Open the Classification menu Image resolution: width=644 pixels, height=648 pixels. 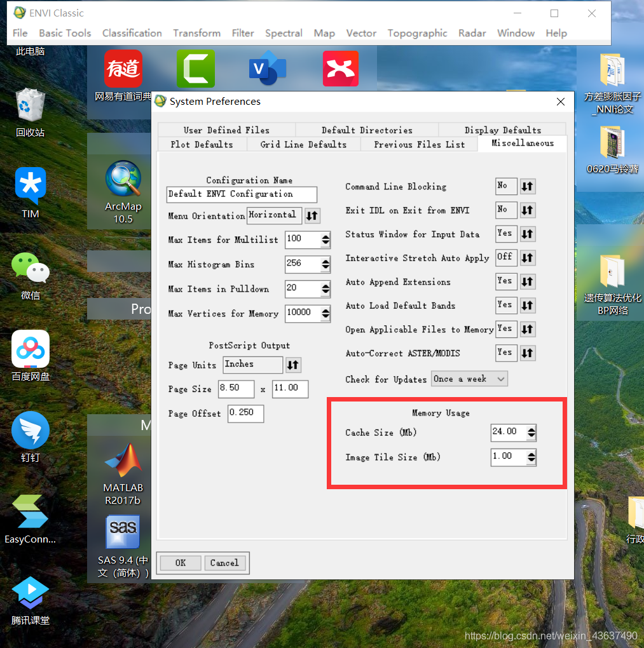pos(132,33)
